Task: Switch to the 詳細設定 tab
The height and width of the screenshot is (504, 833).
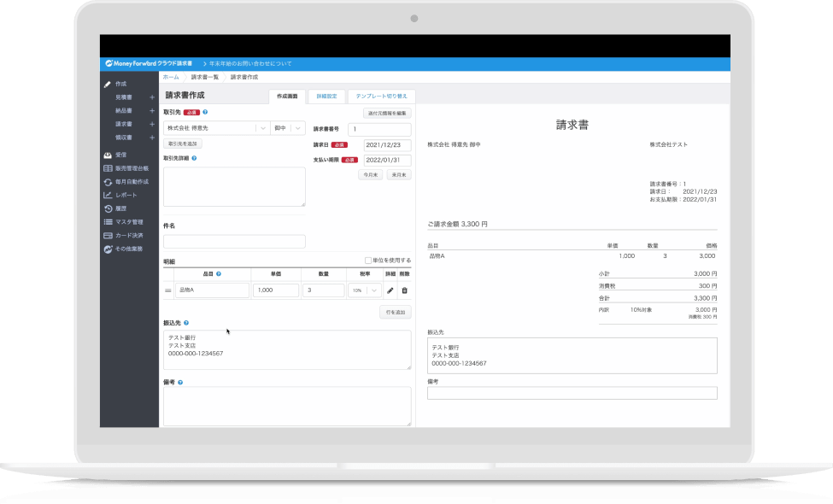Action: coord(326,97)
